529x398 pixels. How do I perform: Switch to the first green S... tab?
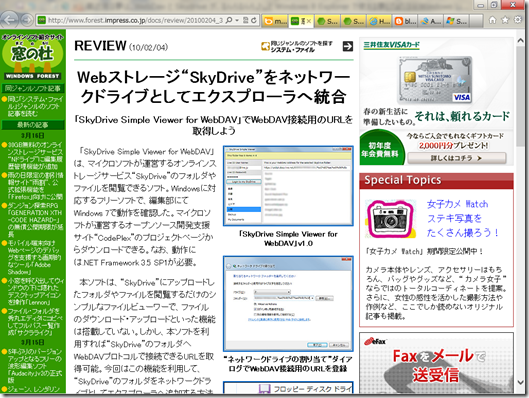click(328, 21)
